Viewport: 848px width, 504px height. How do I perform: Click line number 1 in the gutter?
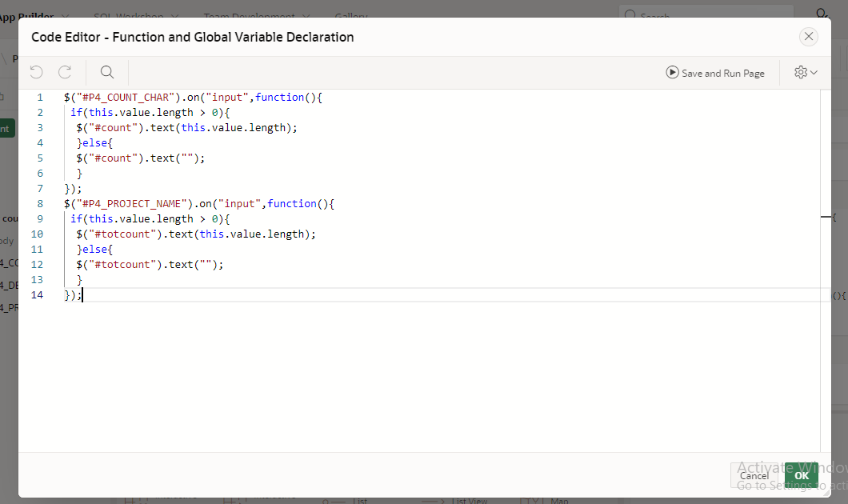tap(39, 98)
